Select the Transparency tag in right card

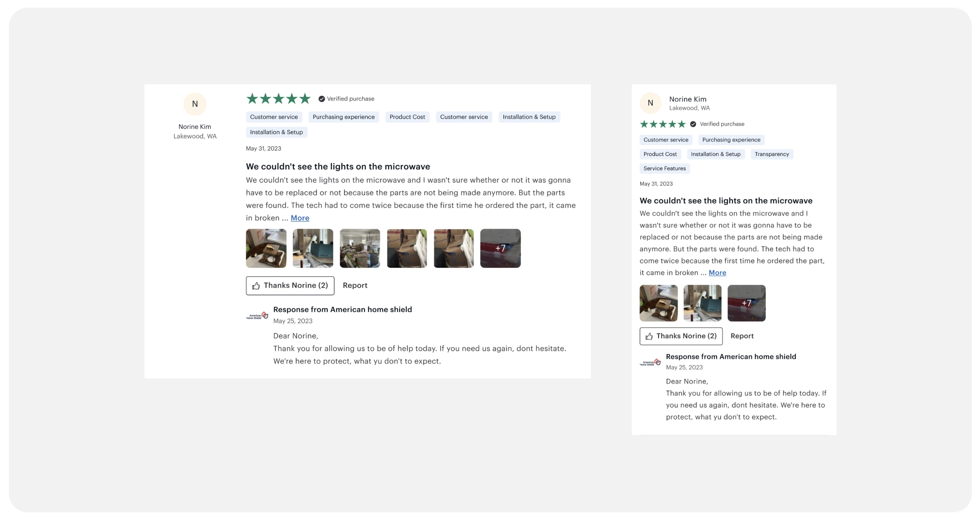[x=771, y=154]
